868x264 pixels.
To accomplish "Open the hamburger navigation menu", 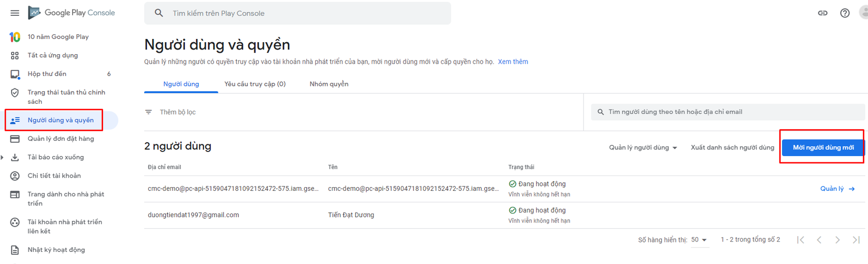I will [15, 13].
